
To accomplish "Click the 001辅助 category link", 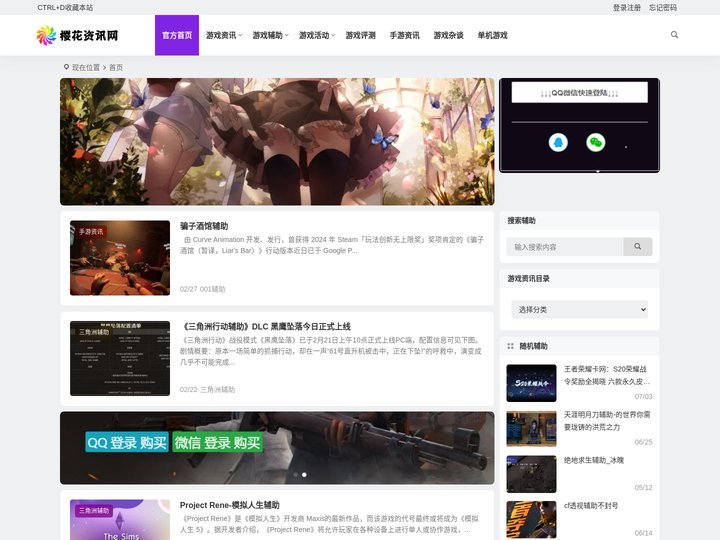I will (213, 289).
